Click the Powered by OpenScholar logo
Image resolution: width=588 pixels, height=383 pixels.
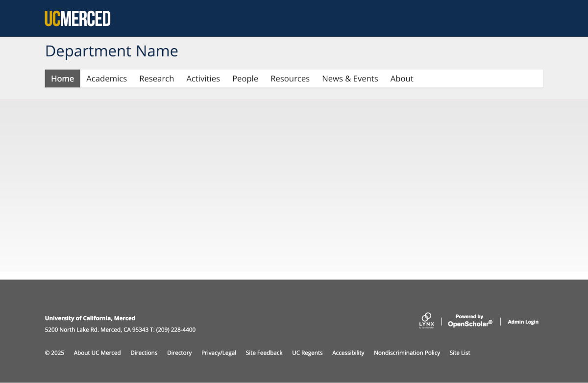470,321
